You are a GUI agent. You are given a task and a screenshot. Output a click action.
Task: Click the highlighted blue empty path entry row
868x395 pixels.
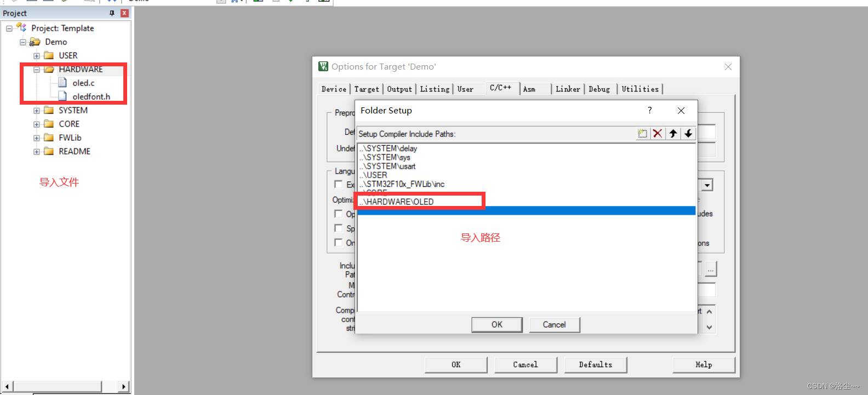tap(527, 211)
